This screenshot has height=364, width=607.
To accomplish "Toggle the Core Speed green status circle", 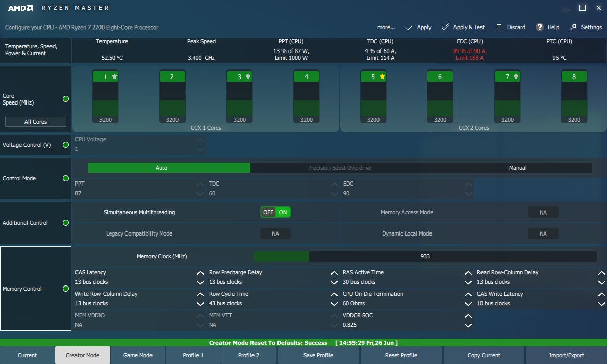I will coord(66,99).
